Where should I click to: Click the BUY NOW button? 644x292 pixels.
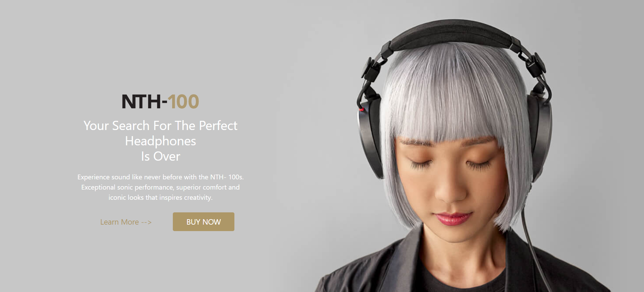click(x=203, y=222)
